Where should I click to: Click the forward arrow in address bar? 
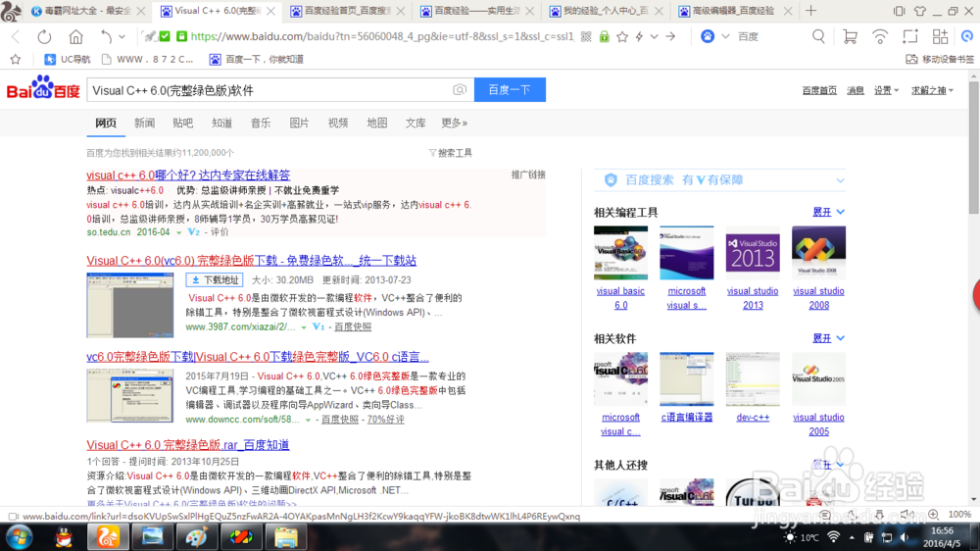point(670,37)
